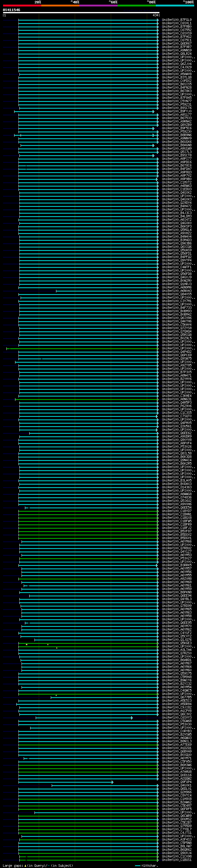Select the UniRef100_A9NNS9 label
197x868 pixels.
click(x=176, y=50)
